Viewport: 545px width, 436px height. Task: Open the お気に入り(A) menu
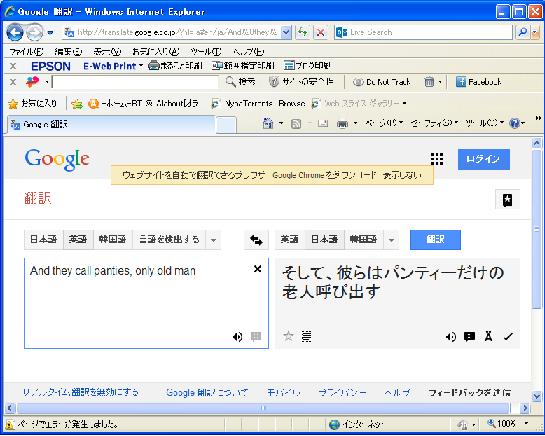coord(156,52)
